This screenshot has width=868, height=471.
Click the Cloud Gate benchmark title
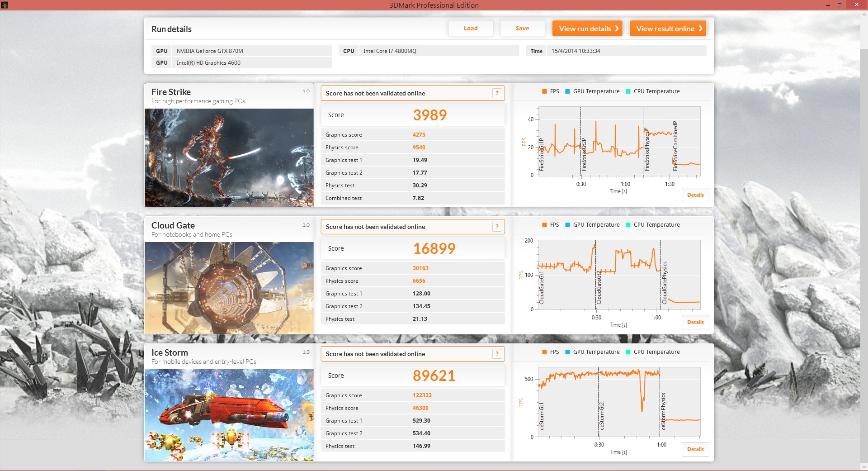pyautogui.click(x=173, y=225)
